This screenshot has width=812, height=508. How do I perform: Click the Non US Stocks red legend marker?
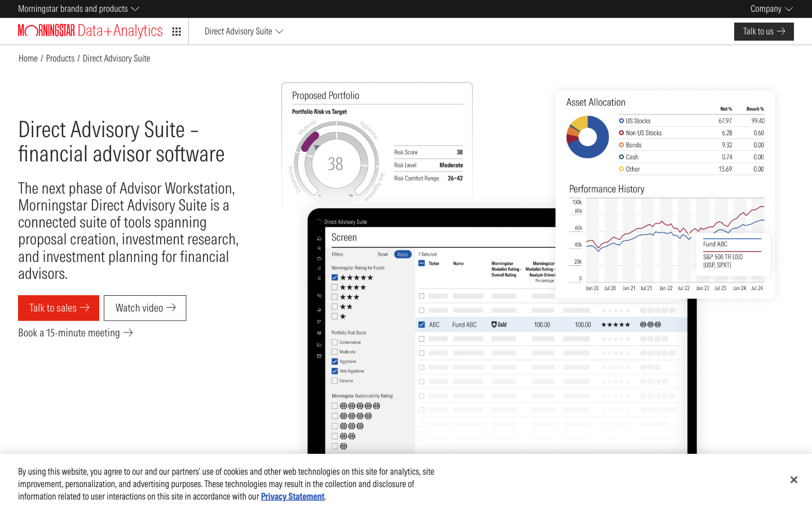pos(621,133)
